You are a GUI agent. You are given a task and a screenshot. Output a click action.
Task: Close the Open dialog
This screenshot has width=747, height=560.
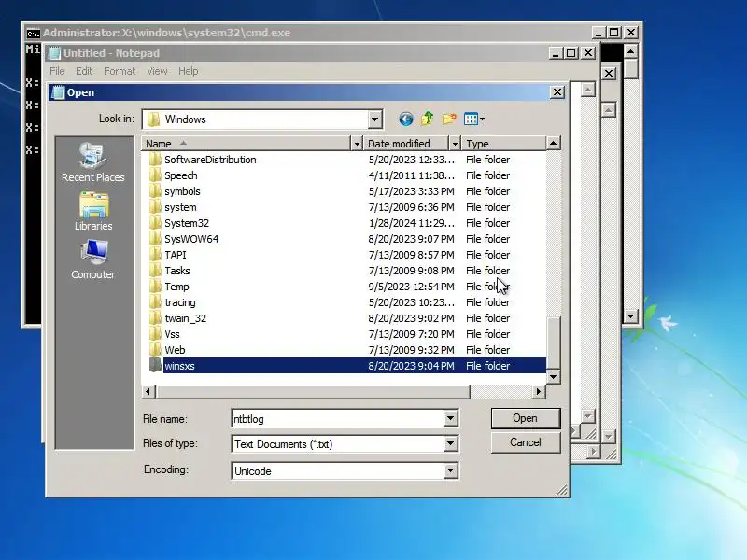pos(557,91)
